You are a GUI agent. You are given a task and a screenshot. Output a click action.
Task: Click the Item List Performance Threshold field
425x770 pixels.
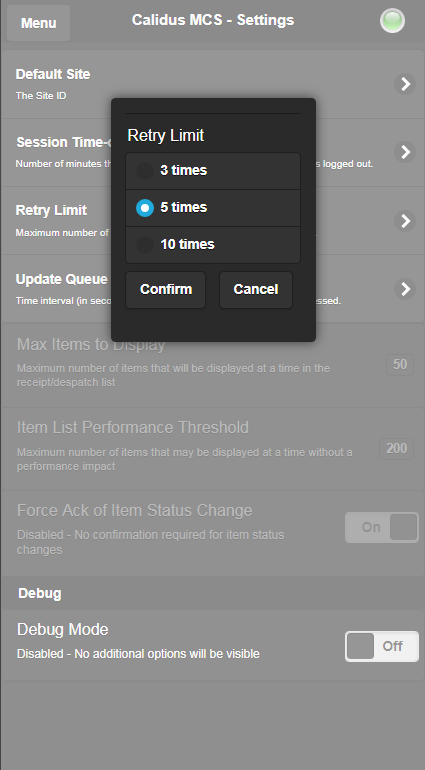tap(397, 449)
